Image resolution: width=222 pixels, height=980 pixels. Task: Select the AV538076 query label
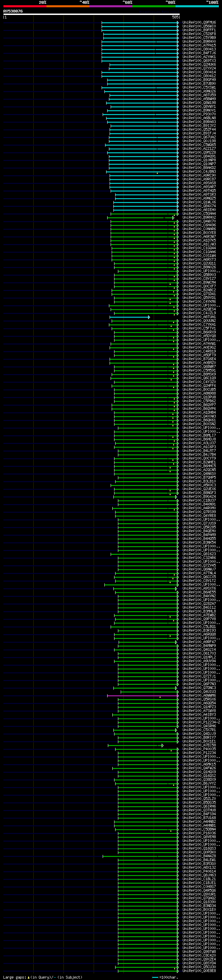pyautogui.click(x=13, y=11)
